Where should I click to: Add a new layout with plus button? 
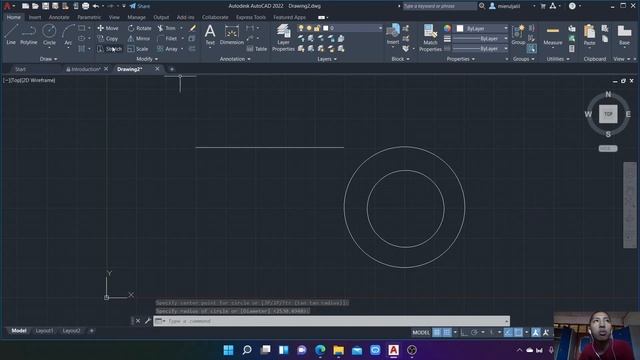[x=91, y=331]
